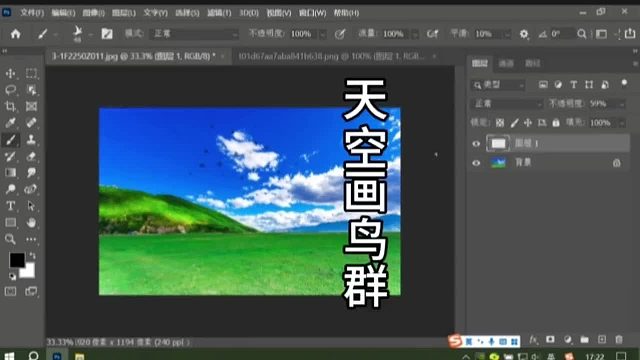Select the Smudge tool

coord(31,173)
